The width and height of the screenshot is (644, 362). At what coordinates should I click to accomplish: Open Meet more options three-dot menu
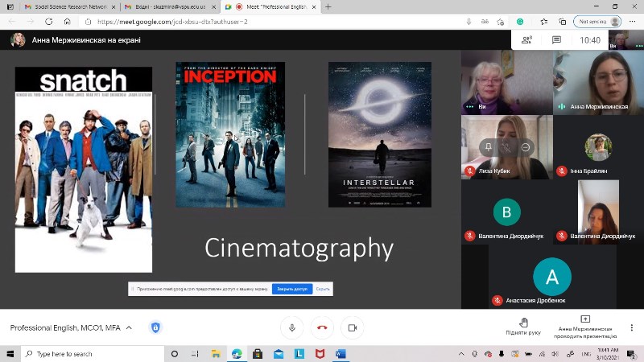632,327
